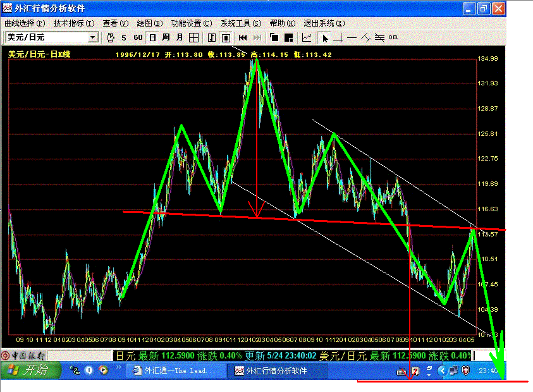
Task: Open the 美元/日元 currency pair dropdown
Action: pos(93,38)
